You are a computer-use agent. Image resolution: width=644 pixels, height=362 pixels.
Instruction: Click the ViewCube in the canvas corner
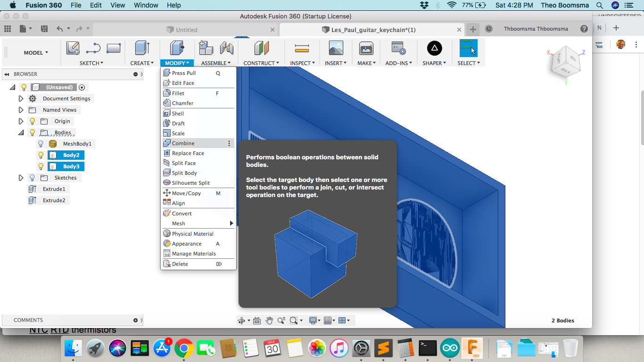(565, 62)
